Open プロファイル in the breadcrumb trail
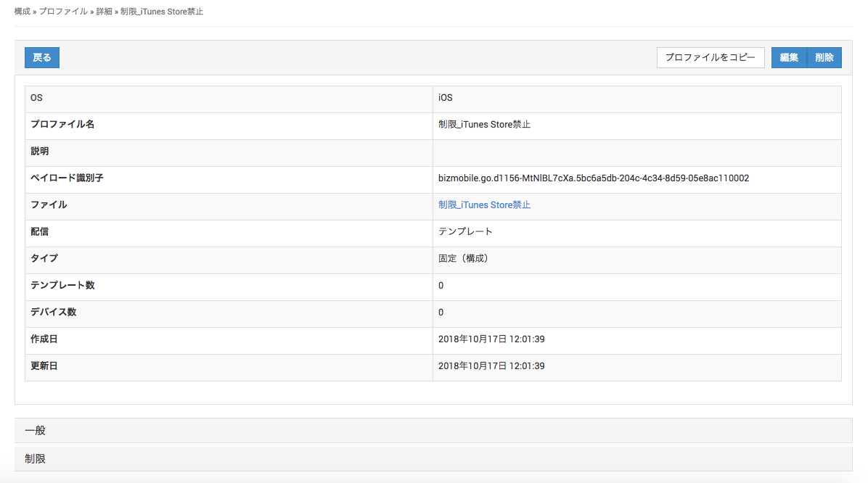This screenshot has height=483, width=868. click(63, 12)
